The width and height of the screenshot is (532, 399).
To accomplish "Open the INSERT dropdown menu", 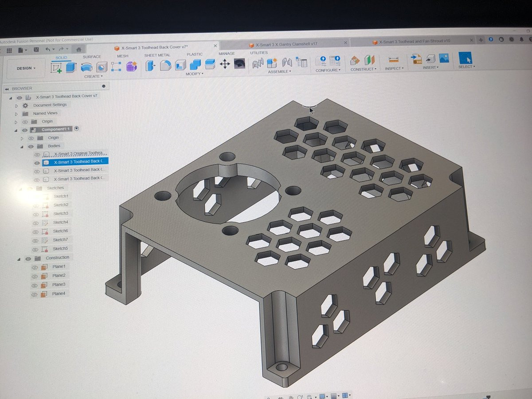I will [430, 67].
